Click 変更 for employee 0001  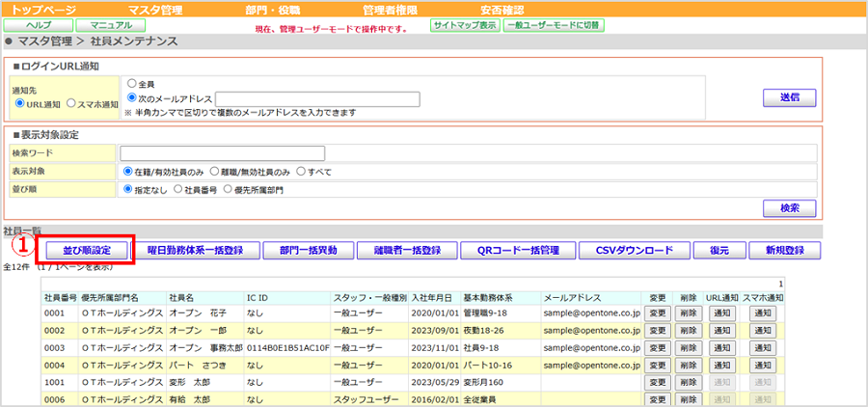(x=658, y=313)
